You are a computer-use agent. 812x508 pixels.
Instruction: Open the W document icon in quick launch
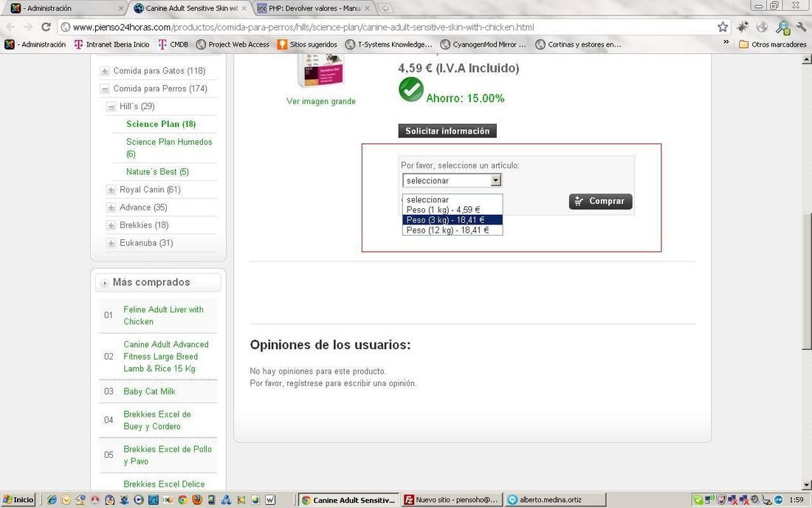tap(270, 500)
